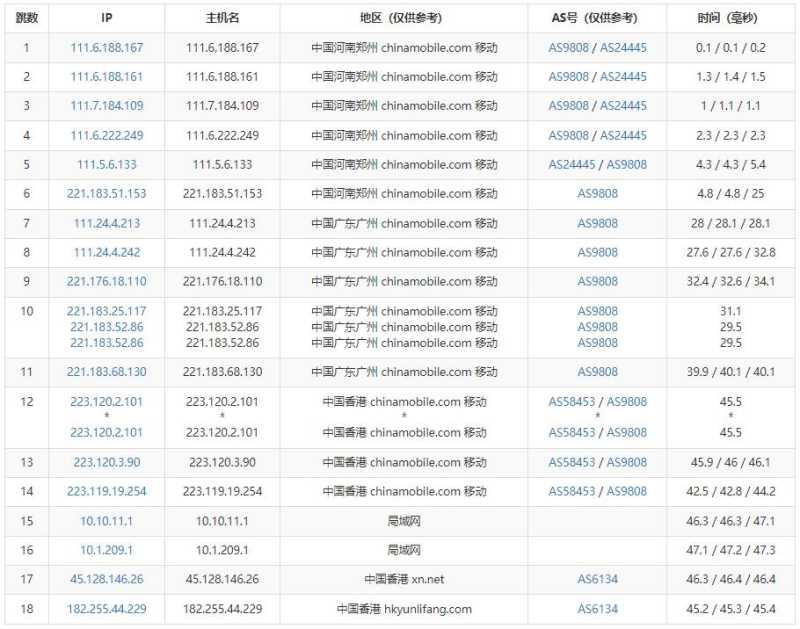Click the 111.7.184.109 IP link
The width and height of the screenshot is (800, 629).
coord(107,106)
